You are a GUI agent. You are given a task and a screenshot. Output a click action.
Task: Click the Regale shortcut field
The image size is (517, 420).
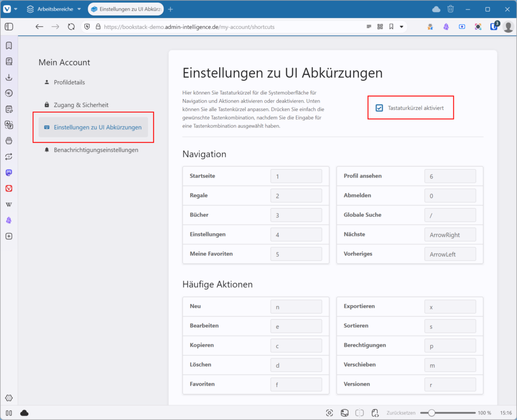coord(296,196)
